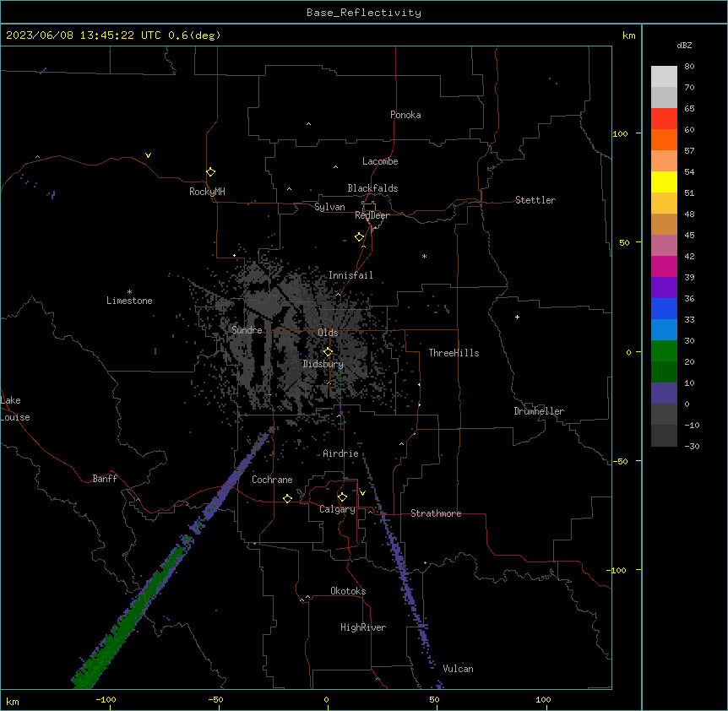Select white caret marker left of Lacombe label
Screen dimensions: 728x711
click(x=335, y=167)
